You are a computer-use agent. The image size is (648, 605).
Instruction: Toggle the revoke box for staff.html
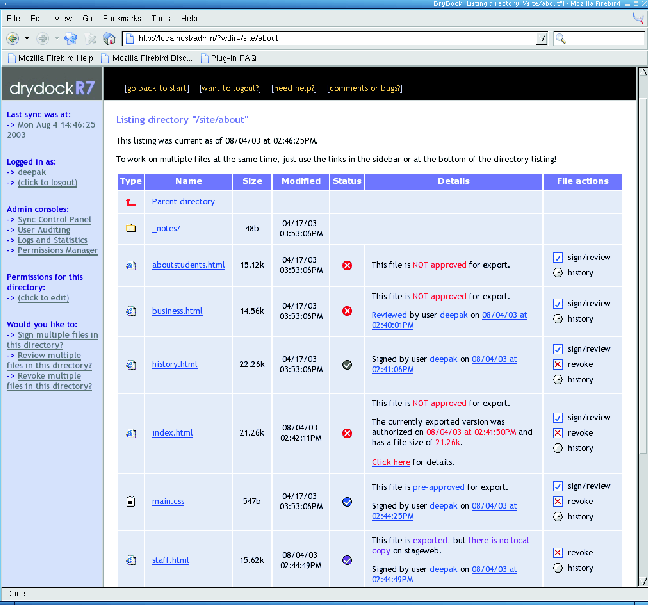(557, 553)
